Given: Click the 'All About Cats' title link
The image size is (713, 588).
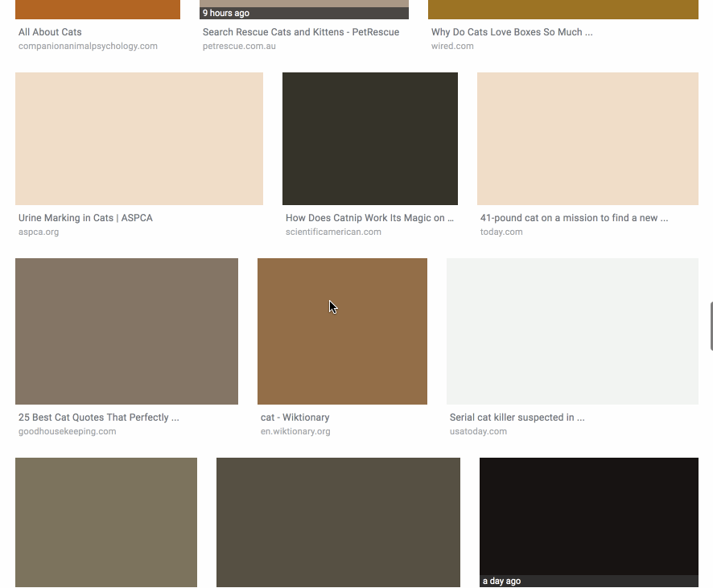Looking at the screenshot, I should [50, 32].
